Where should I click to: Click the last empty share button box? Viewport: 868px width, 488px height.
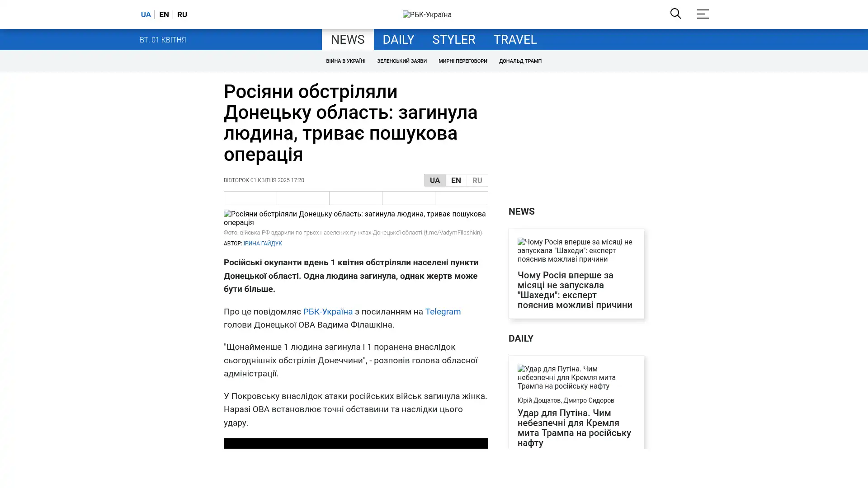click(x=461, y=198)
